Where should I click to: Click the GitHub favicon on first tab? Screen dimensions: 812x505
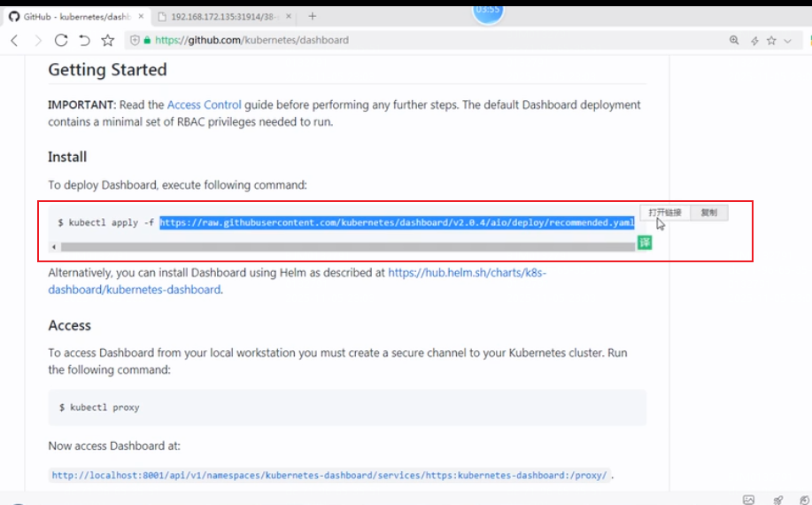(14, 17)
